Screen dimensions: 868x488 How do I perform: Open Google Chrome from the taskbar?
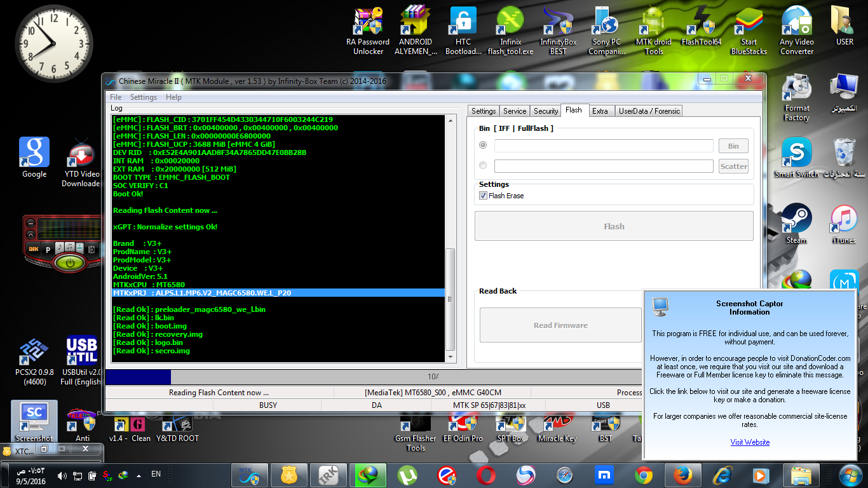click(x=644, y=475)
